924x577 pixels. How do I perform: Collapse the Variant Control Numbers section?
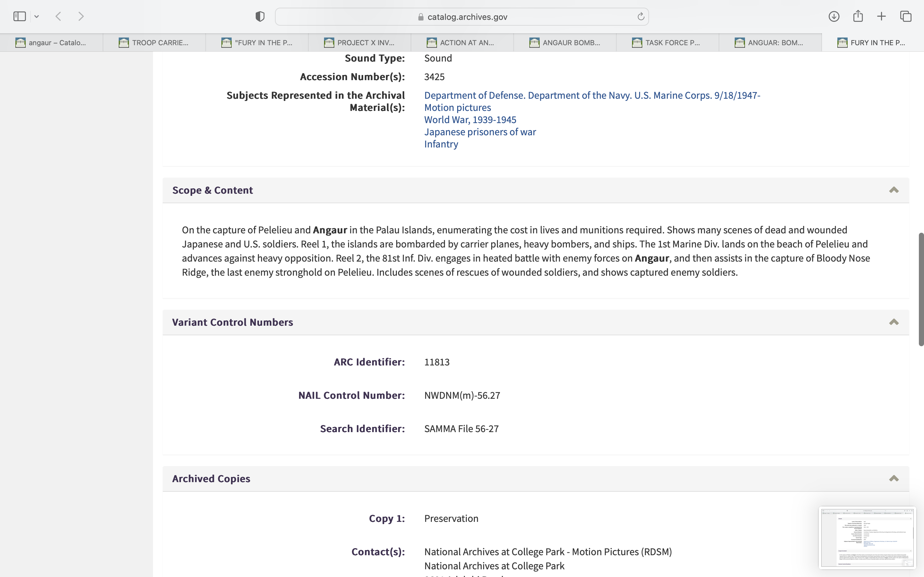pyautogui.click(x=894, y=322)
